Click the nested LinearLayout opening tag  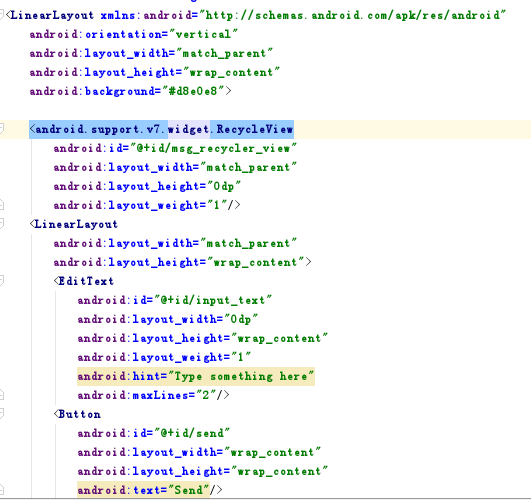pyautogui.click(x=73, y=224)
